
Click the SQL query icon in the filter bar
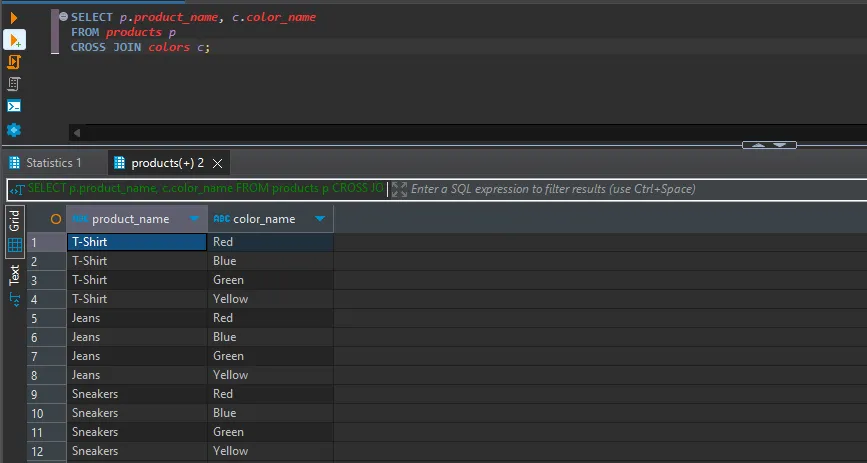pyautogui.click(x=17, y=190)
